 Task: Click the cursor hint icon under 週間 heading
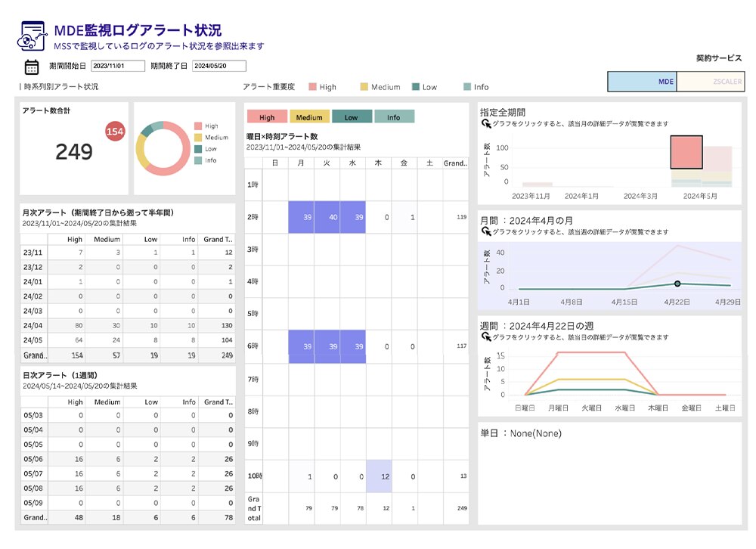click(485, 336)
